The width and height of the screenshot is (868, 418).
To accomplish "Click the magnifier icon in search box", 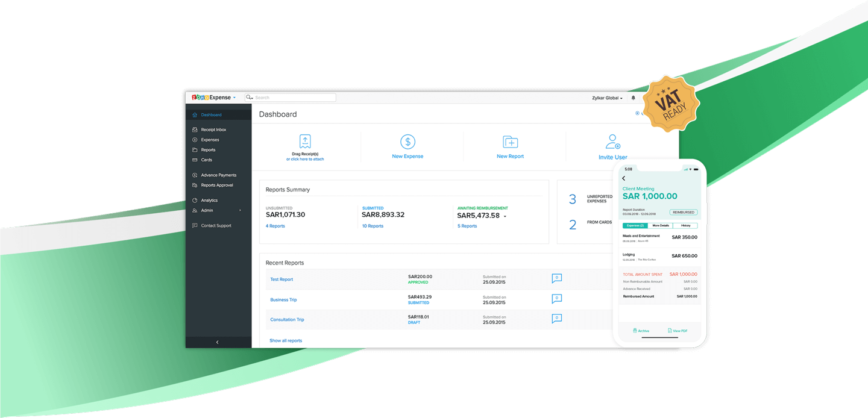I will (x=250, y=98).
